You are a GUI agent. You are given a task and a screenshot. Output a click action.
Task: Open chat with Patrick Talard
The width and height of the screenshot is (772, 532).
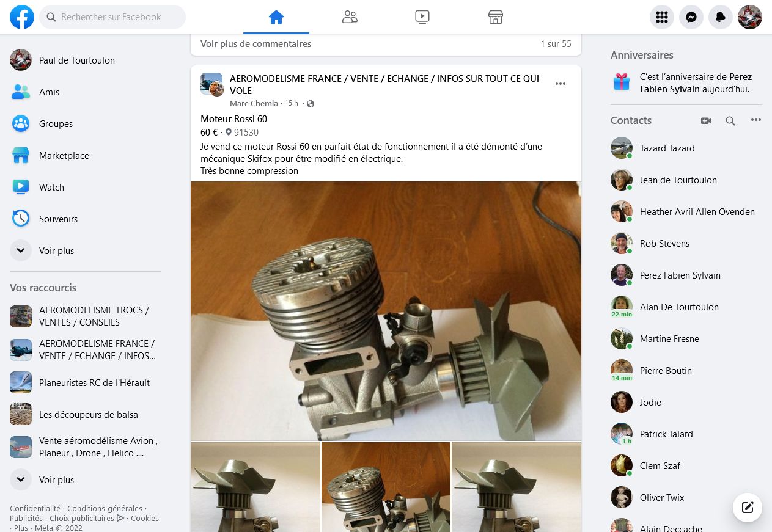pos(686,434)
